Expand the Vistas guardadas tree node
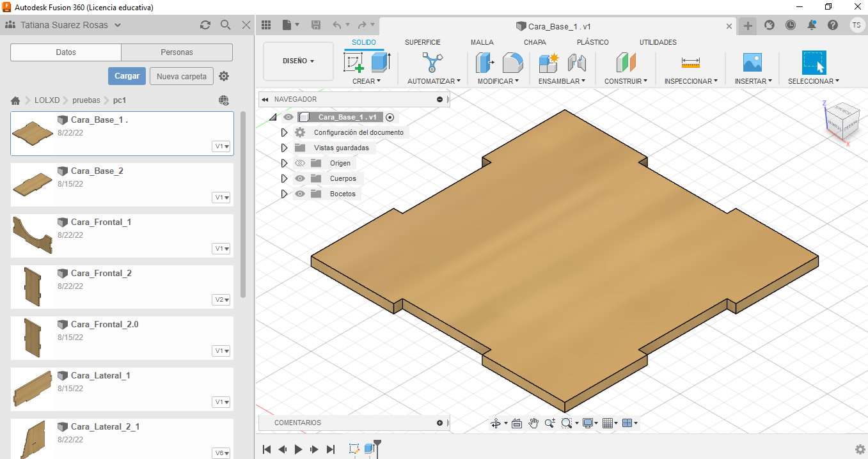The height and width of the screenshot is (459, 868). tap(285, 148)
